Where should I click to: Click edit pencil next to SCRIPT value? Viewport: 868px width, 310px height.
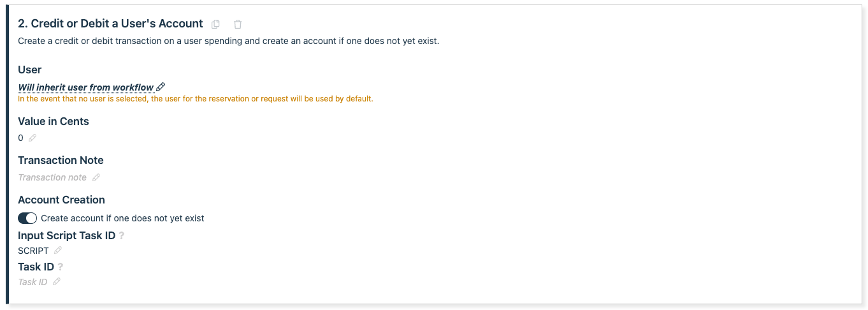(x=58, y=251)
